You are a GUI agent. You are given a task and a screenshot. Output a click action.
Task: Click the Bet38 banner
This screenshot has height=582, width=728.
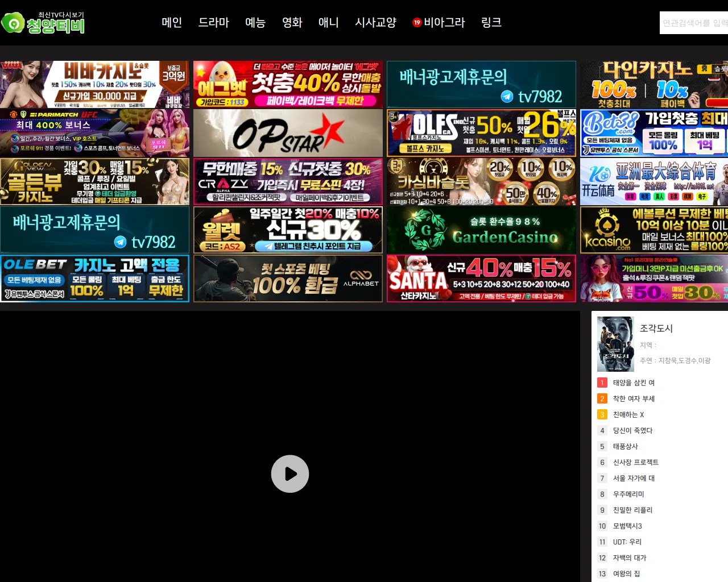(654, 133)
